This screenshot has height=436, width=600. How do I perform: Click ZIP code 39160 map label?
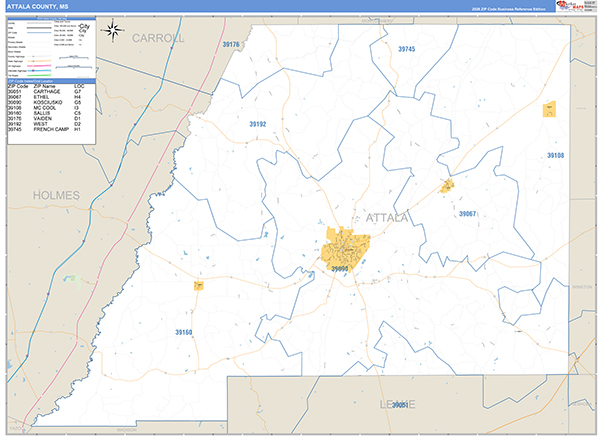pos(183,331)
